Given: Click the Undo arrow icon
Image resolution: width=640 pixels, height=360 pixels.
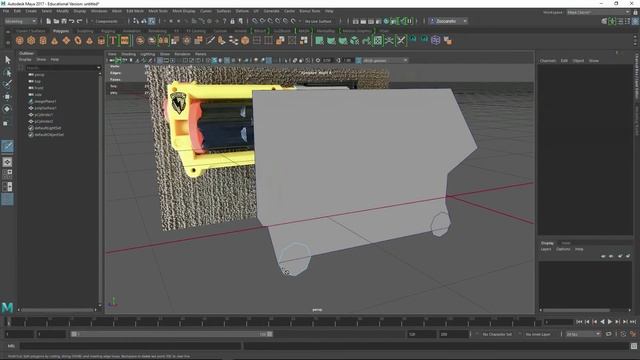Looking at the screenshot, I should pyautogui.click(x=71, y=21).
